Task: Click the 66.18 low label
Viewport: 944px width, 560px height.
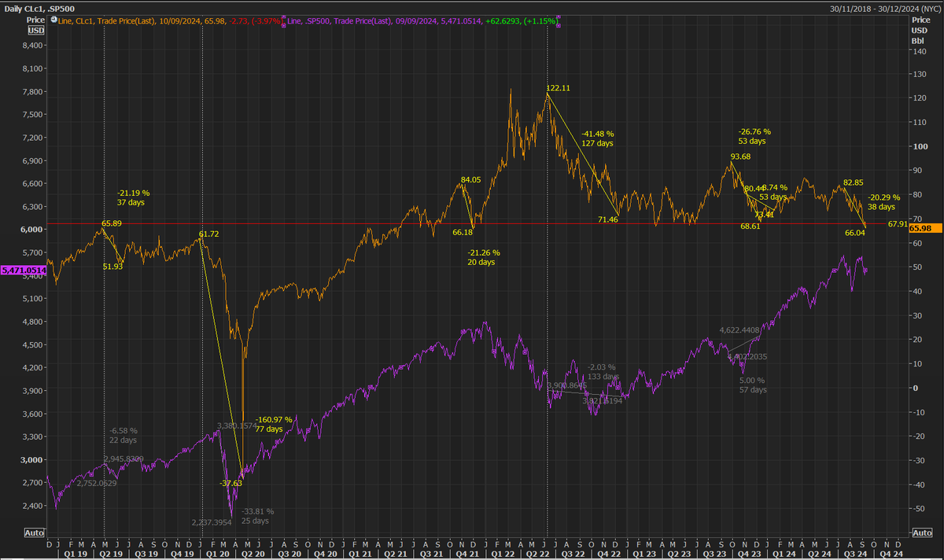Action: tap(463, 232)
